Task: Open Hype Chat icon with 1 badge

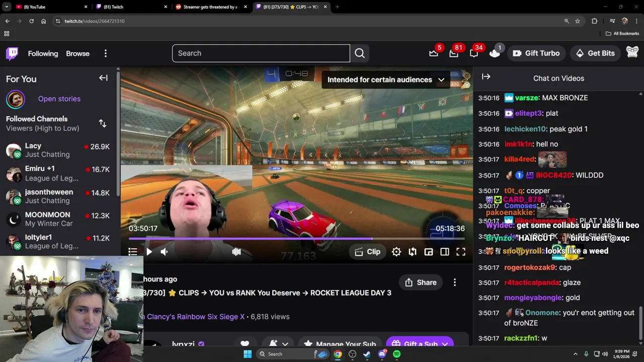Action: coord(495,53)
